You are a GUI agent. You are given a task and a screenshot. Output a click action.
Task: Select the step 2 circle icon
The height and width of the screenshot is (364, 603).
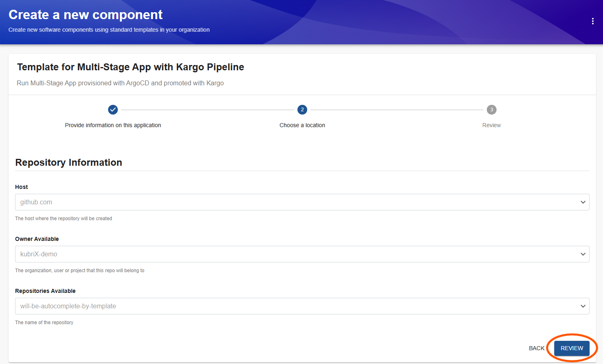[302, 110]
